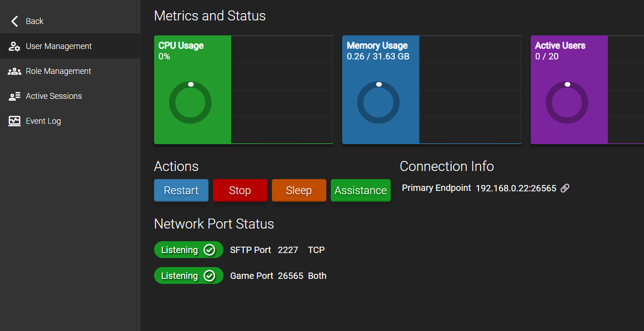Click the green Assistance button
Image resolution: width=644 pixels, height=331 pixels.
click(361, 190)
